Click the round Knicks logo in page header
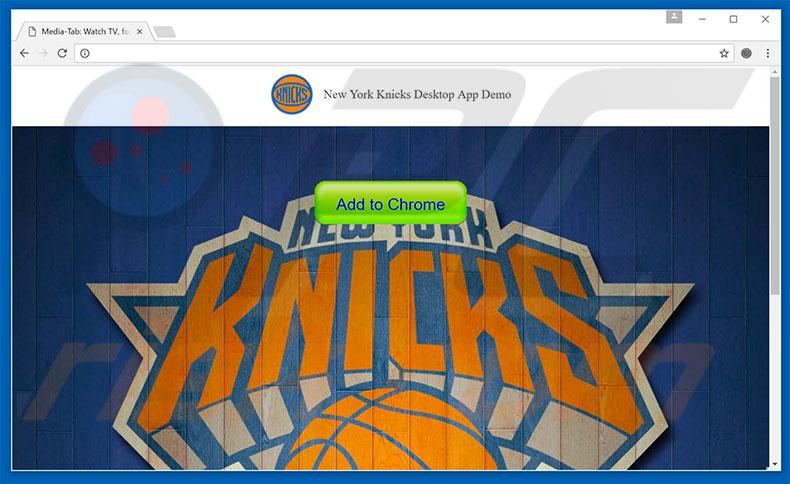This screenshot has height=484, width=790. [292, 94]
